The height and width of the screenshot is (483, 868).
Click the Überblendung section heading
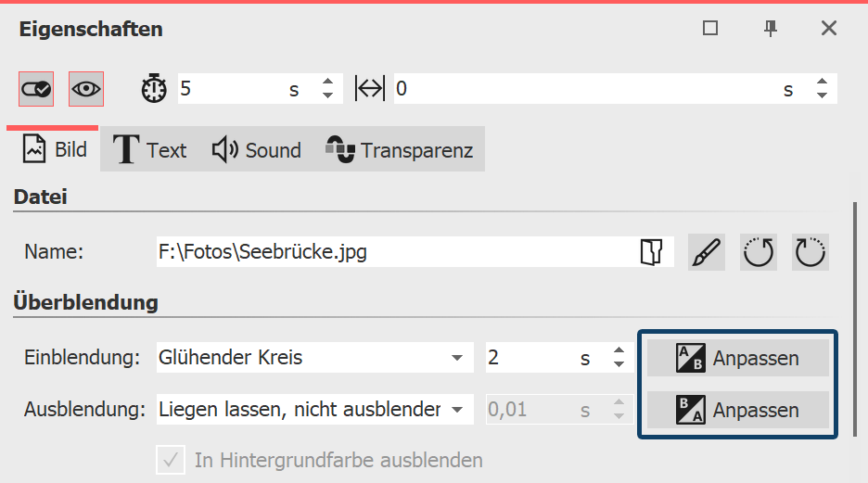(x=86, y=302)
